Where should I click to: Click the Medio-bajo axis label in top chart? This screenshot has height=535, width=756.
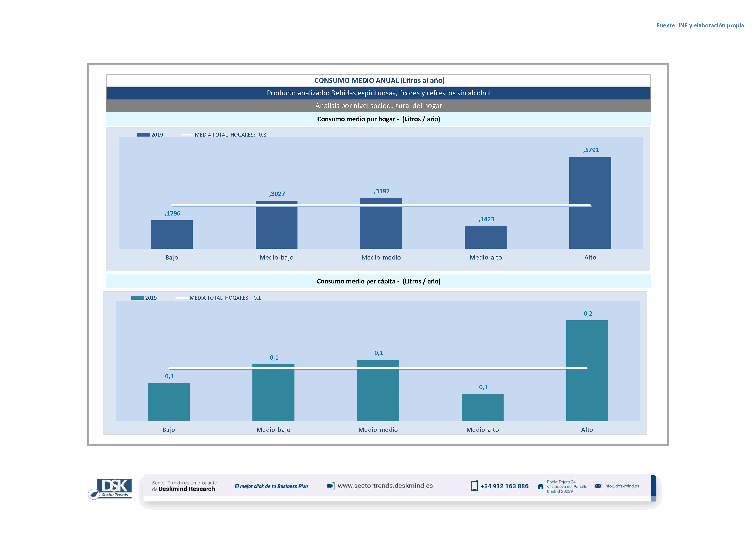[x=276, y=257]
